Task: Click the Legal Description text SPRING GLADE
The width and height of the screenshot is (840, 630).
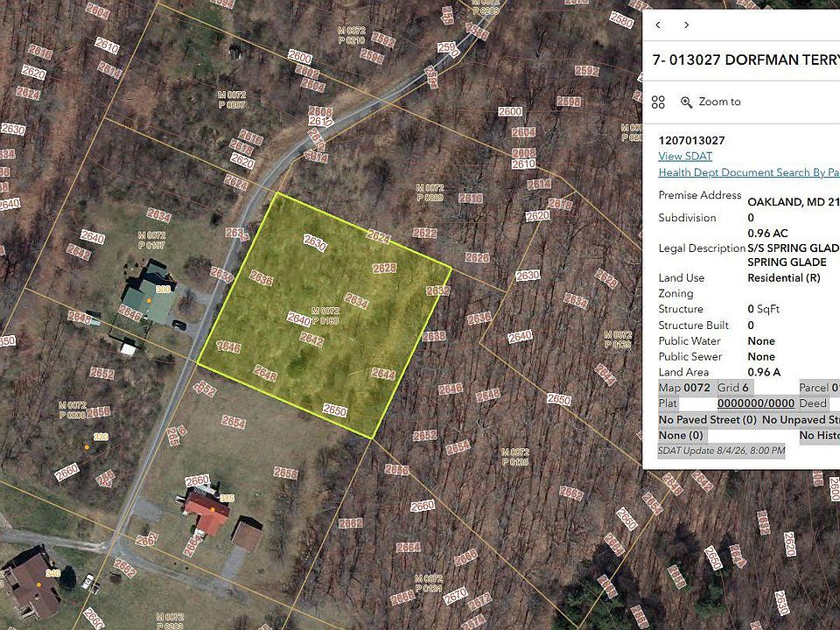Action: coord(787,262)
